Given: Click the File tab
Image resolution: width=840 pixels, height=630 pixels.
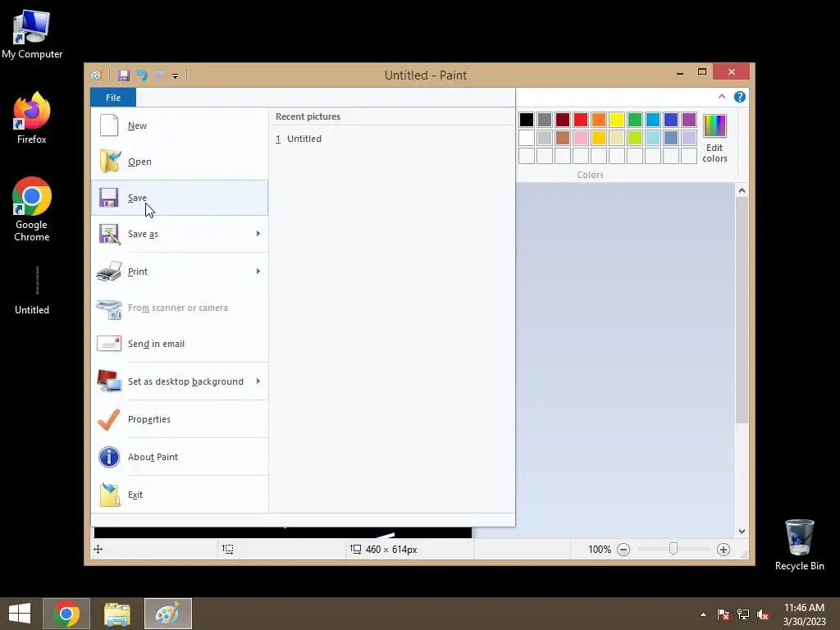Looking at the screenshot, I should (113, 98).
